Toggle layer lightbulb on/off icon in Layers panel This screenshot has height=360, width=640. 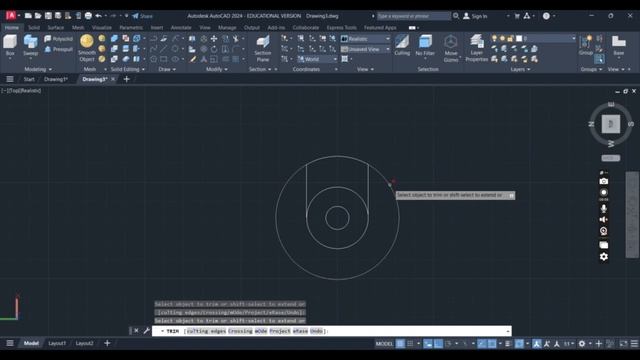pos(494,38)
